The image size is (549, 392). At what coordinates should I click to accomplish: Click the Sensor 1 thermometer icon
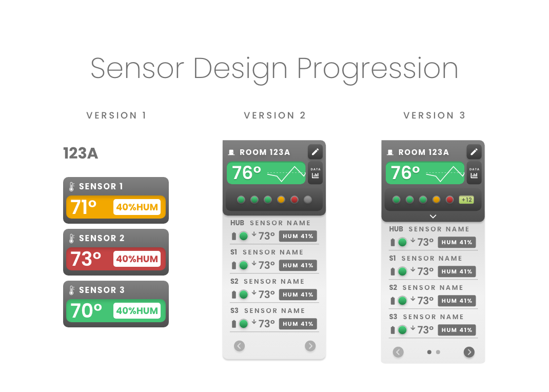point(71,187)
